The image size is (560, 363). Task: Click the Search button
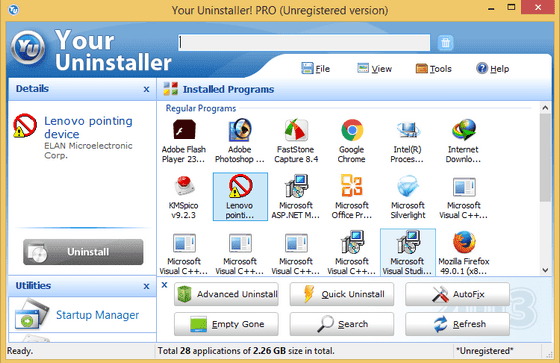(342, 324)
